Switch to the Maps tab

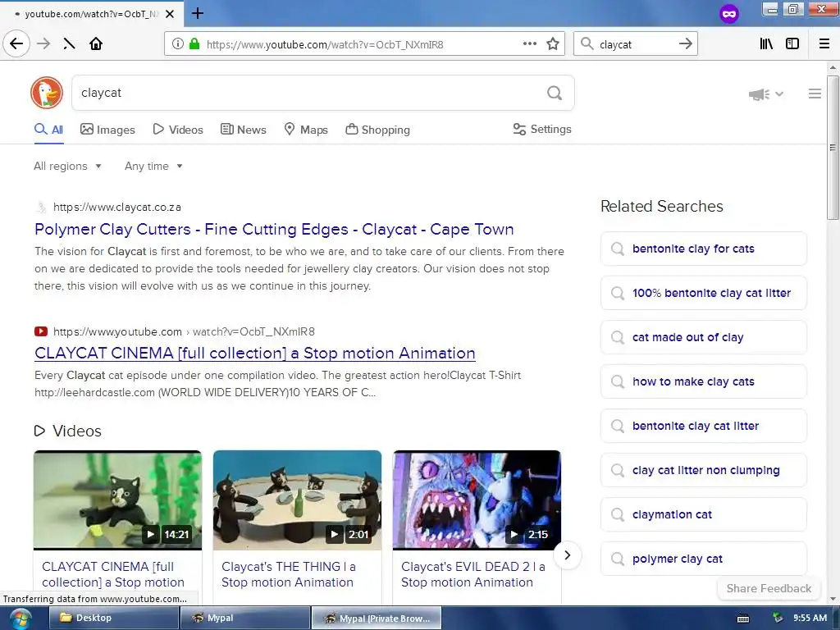click(306, 130)
